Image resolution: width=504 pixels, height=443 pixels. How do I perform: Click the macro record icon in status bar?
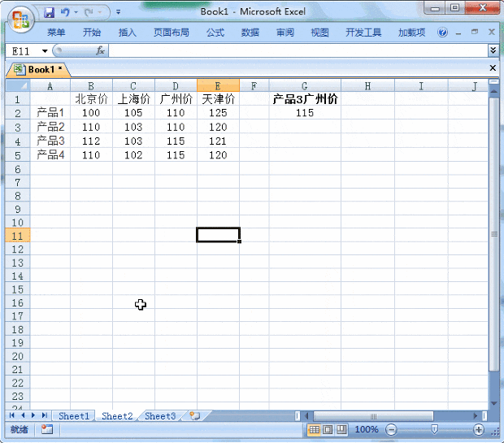click(46, 429)
